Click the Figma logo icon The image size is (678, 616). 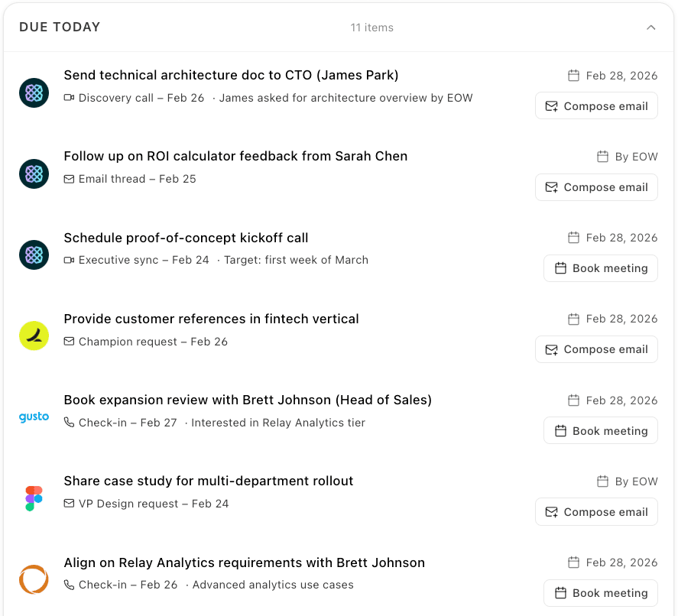click(x=34, y=498)
